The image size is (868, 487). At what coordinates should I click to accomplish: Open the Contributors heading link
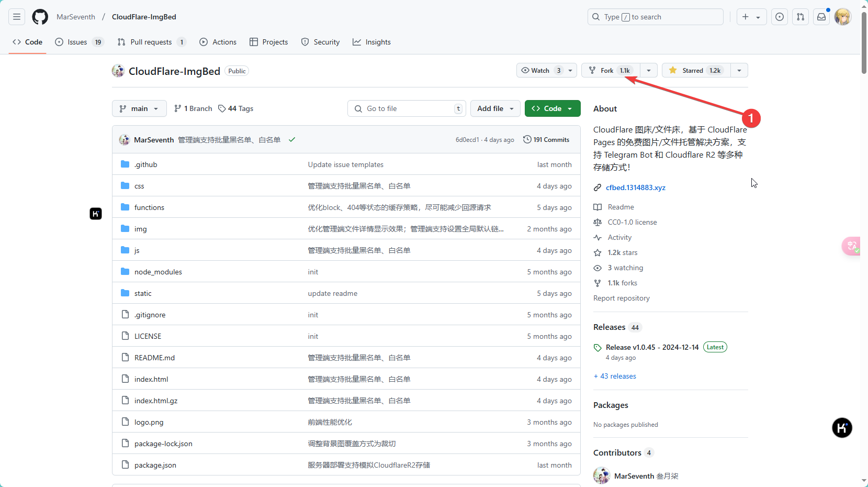(x=623, y=453)
